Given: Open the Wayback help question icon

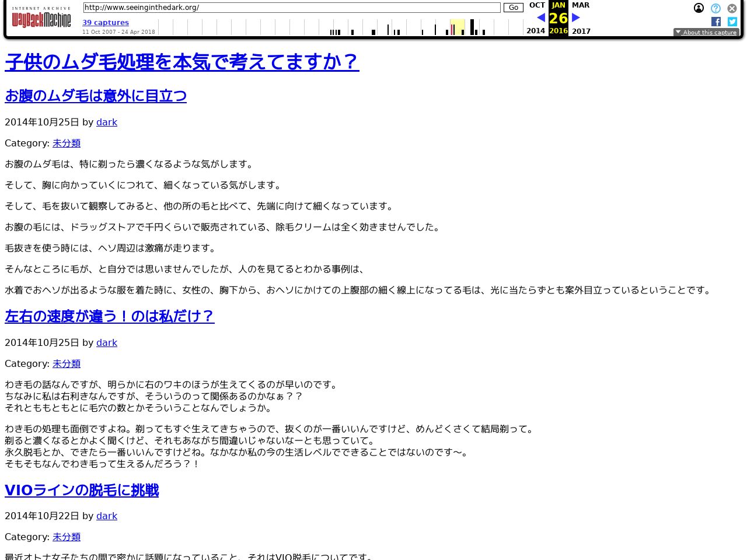Looking at the screenshot, I should [x=715, y=8].
